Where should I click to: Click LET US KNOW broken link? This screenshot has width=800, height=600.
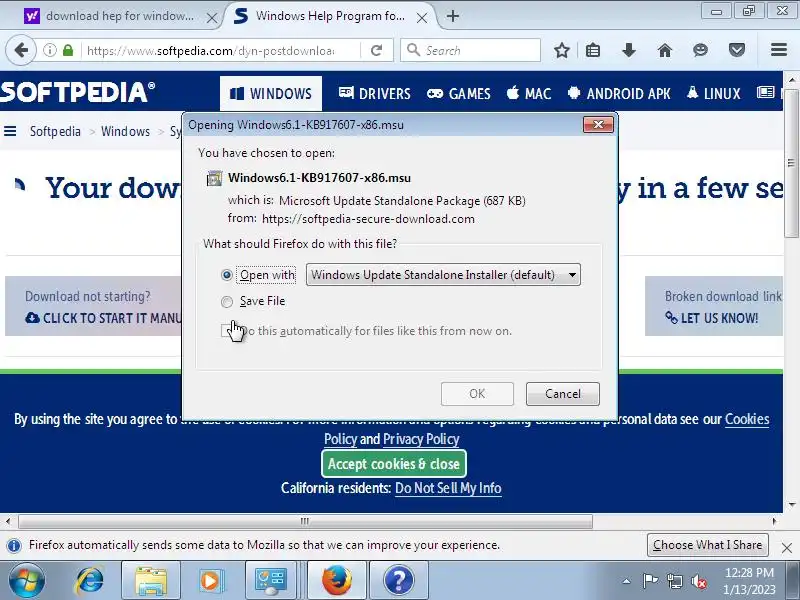pyautogui.click(x=712, y=318)
